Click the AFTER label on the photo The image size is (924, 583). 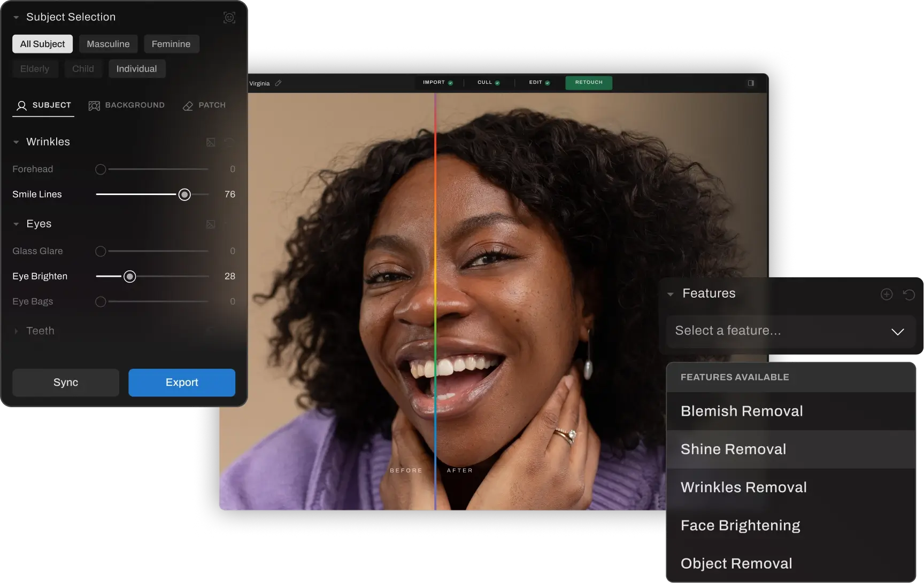click(460, 471)
